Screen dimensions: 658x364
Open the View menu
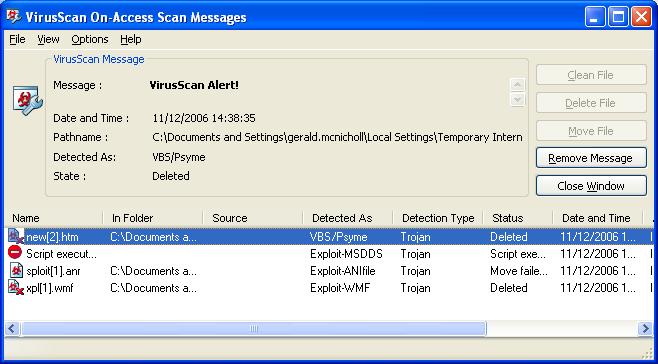point(48,39)
